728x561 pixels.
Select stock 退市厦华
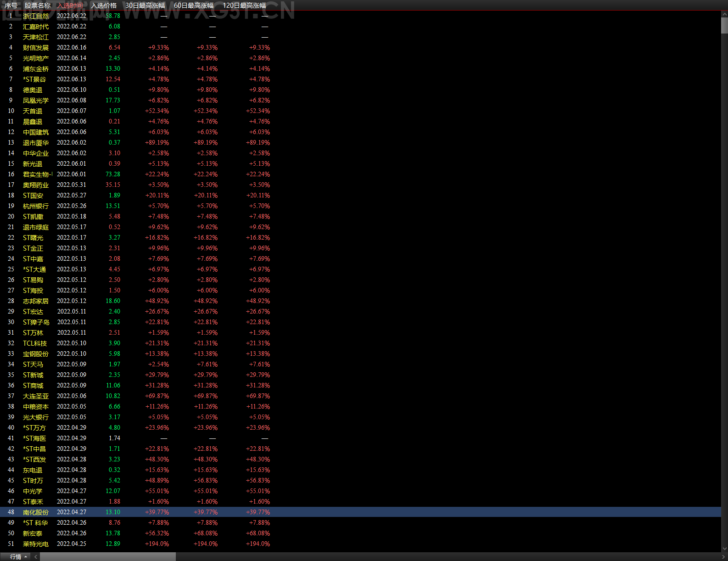36,143
